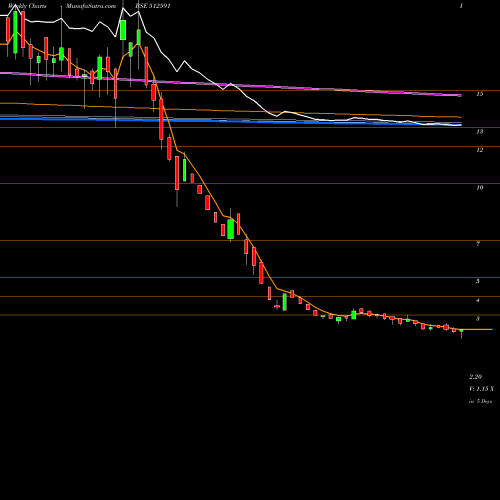
Task: Select the '7' price axis label
Action: click(478, 244)
